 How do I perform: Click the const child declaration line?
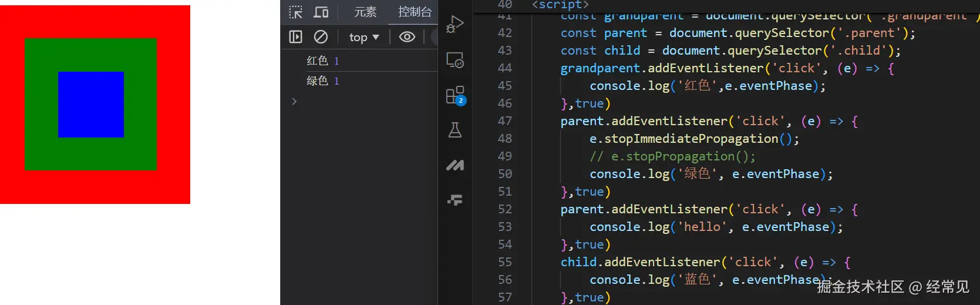coord(730,51)
